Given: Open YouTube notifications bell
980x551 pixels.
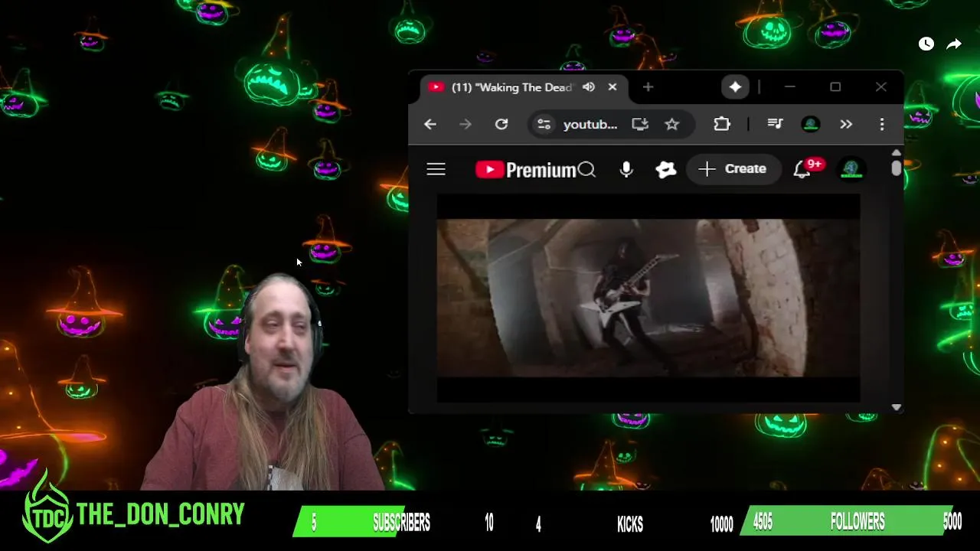Looking at the screenshot, I should [802, 169].
